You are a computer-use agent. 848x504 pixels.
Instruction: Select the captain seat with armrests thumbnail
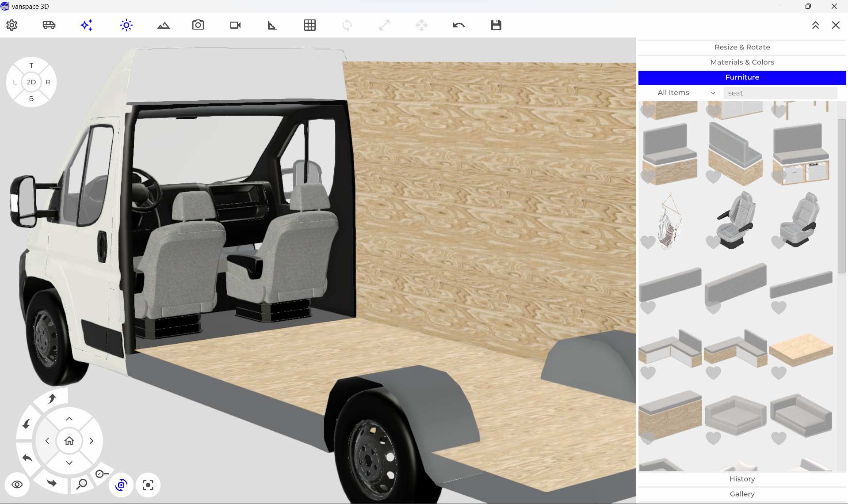[736, 220]
